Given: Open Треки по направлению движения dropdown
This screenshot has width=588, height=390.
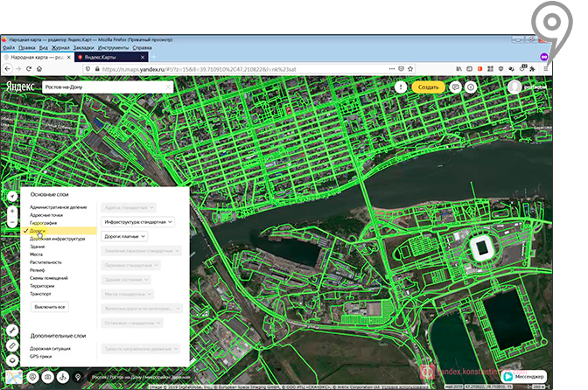Looking at the screenshot, I should click(141, 349).
